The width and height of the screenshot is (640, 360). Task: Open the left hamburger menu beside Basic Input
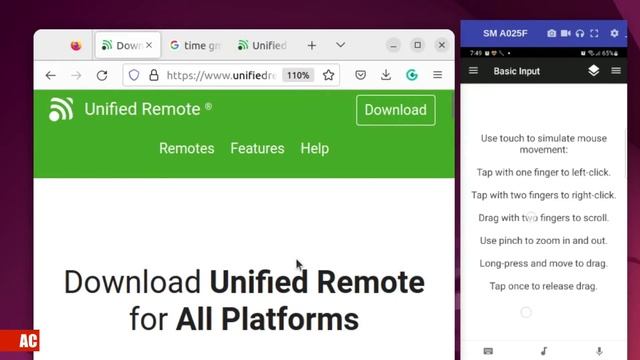(473, 71)
